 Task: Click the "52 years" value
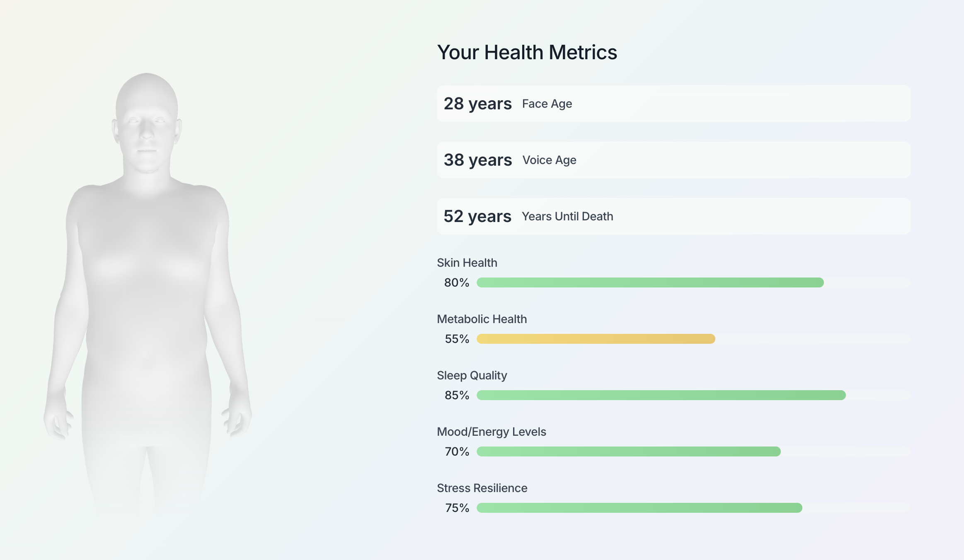477,216
